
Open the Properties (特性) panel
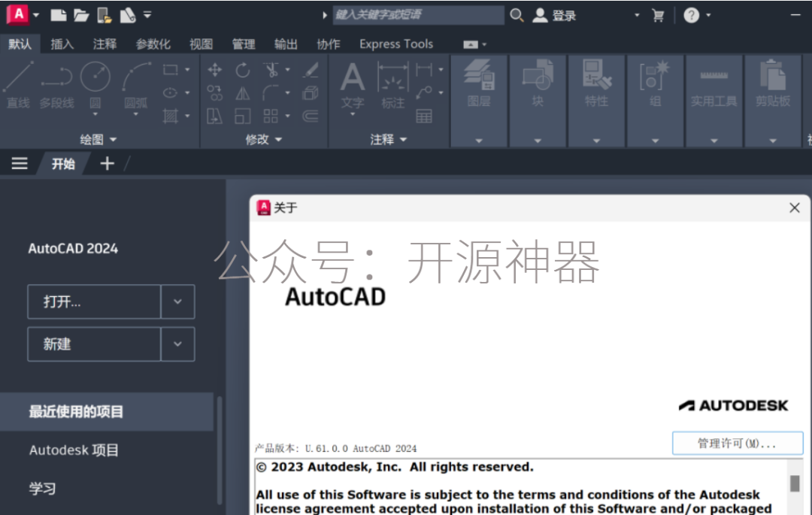click(x=596, y=101)
